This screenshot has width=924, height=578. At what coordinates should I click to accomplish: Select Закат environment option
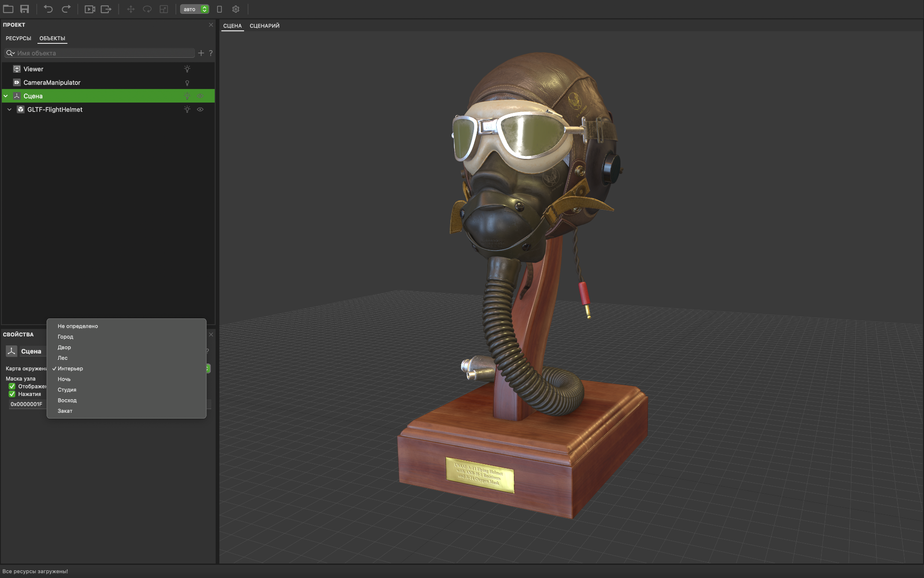[x=65, y=411]
